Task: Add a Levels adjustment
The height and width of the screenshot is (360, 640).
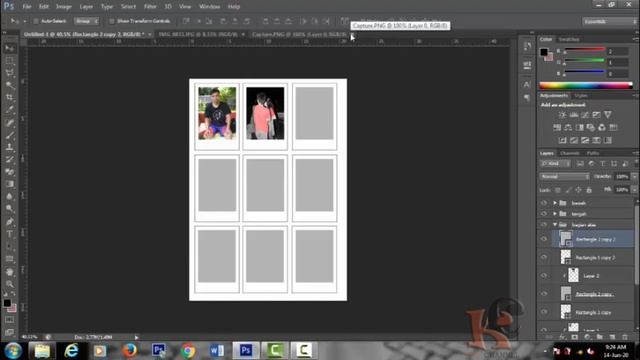Action: click(x=573, y=115)
